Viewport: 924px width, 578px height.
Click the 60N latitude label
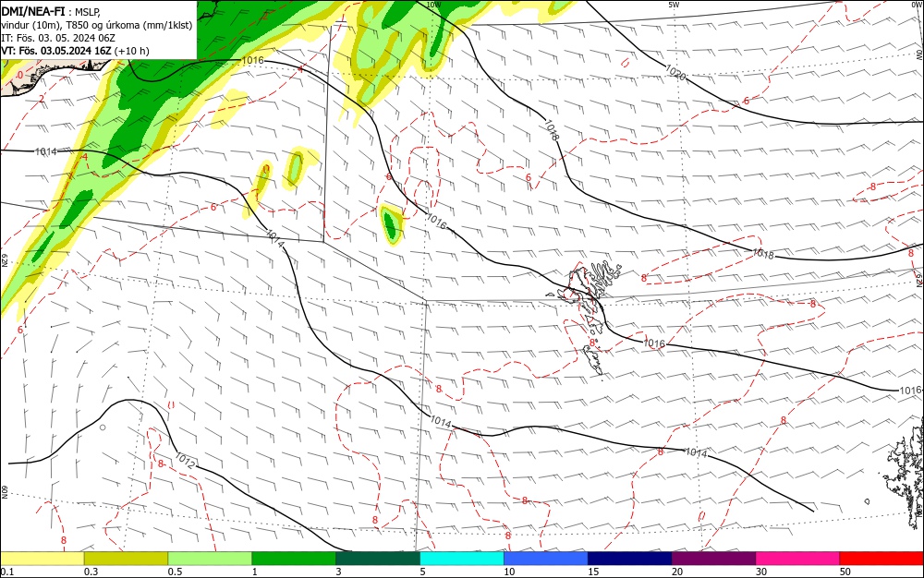point(4,491)
